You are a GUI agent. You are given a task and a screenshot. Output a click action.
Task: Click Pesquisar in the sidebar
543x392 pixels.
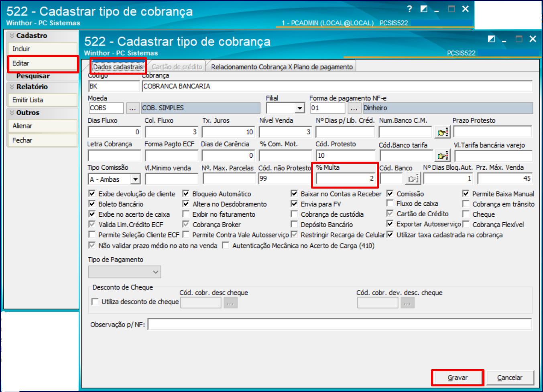[33, 76]
